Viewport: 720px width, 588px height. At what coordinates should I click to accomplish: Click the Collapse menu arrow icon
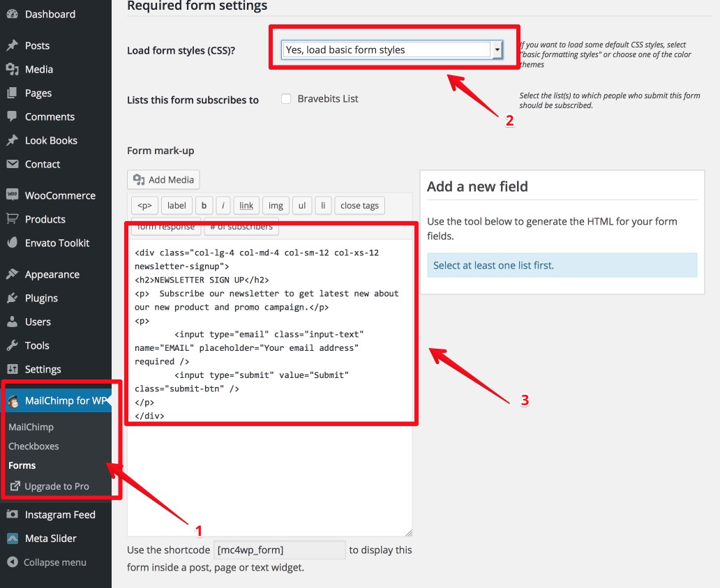[13, 562]
